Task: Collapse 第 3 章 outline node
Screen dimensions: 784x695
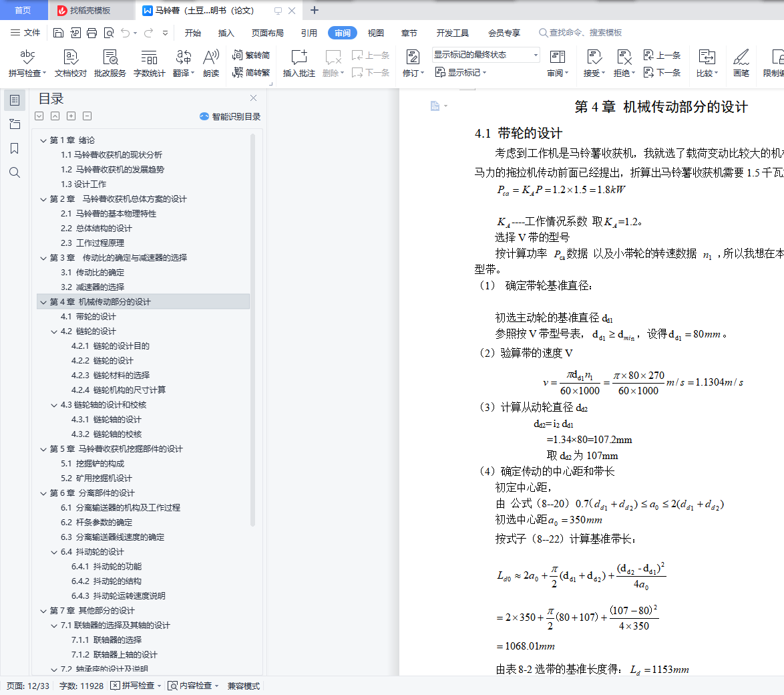Action: tap(43, 258)
